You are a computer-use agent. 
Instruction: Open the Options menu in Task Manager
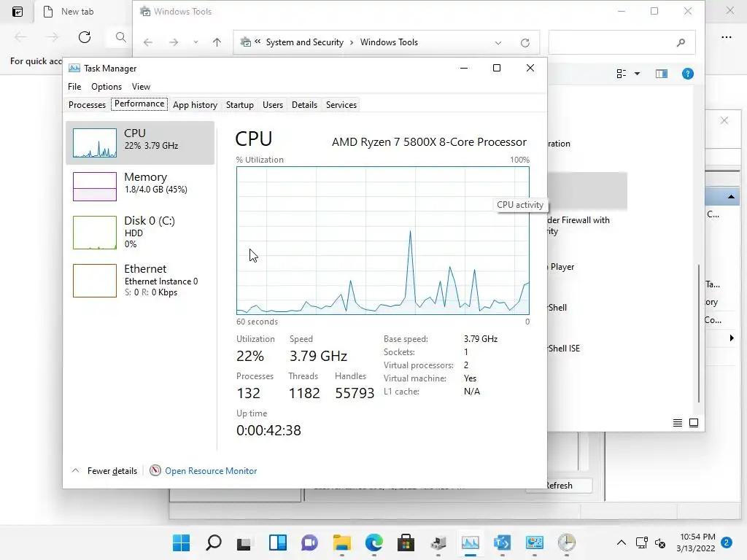[x=107, y=87]
